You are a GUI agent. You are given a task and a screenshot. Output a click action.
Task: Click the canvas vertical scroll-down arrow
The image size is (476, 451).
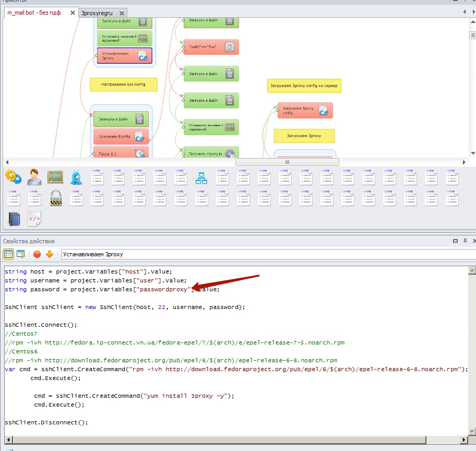tap(473, 153)
